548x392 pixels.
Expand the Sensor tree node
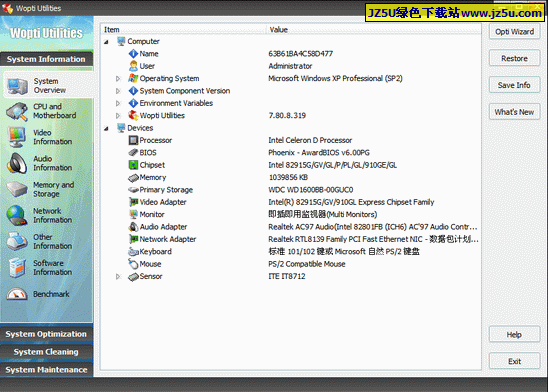coord(118,277)
